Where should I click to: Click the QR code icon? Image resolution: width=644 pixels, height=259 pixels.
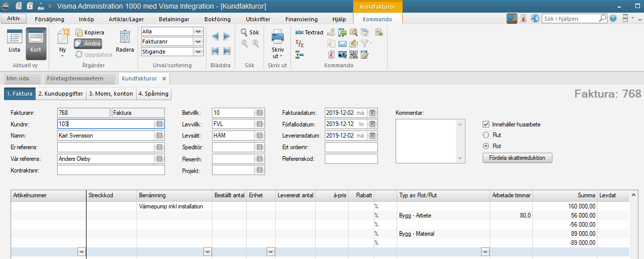354,55
